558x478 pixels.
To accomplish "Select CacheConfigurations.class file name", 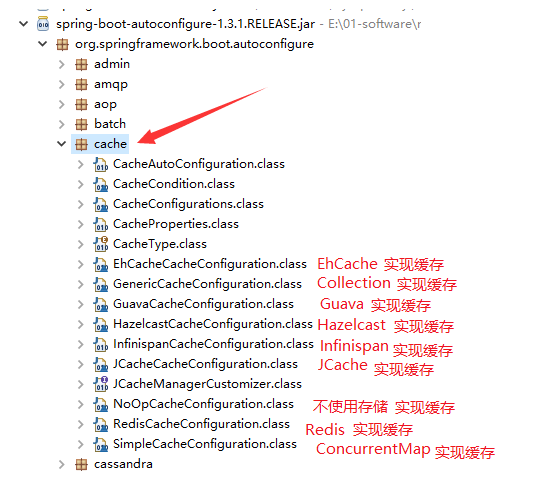I will (188, 204).
